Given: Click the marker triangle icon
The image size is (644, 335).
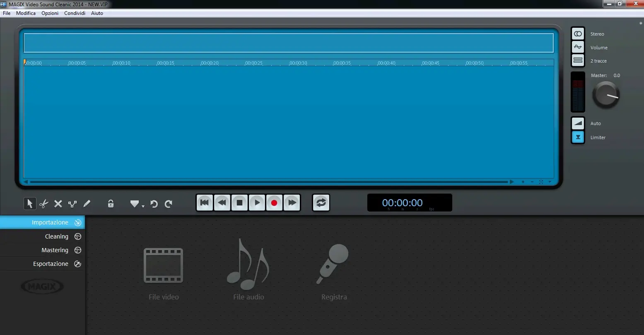Looking at the screenshot, I should pos(135,204).
